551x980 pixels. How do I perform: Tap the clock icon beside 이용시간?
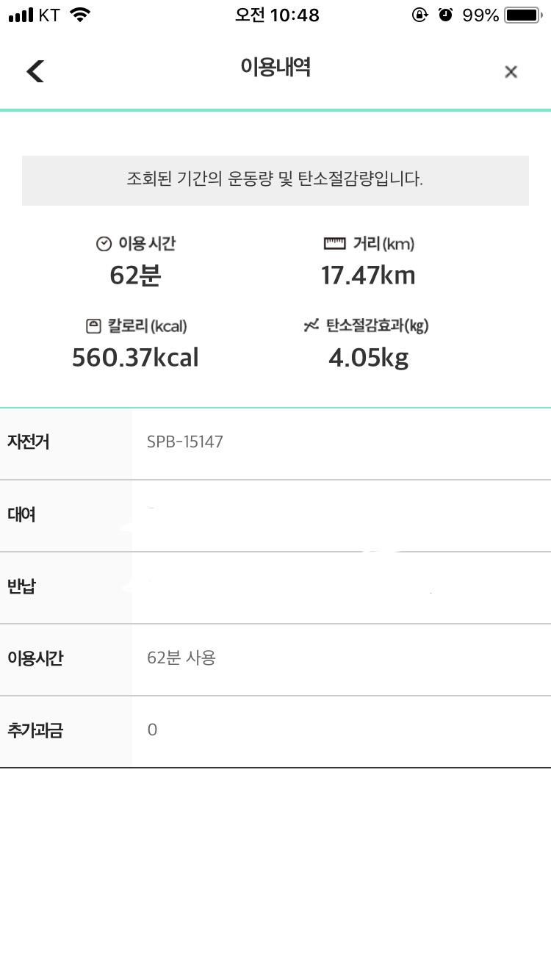click(x=104, y=244)
